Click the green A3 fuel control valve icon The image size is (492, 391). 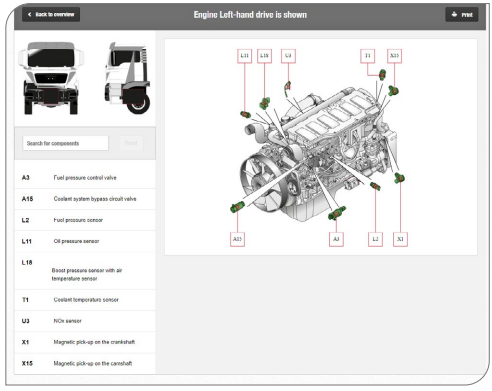(x=337, y=213)
